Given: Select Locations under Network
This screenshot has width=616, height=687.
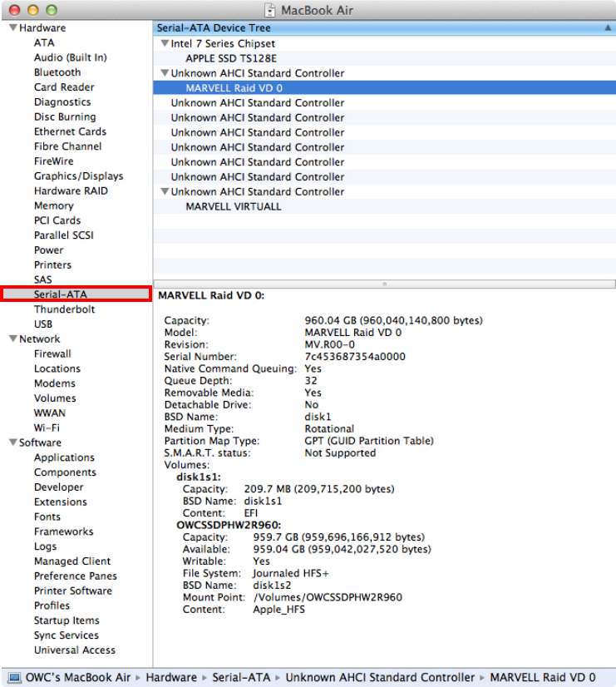Looking at the screenshot, I should (57, 368).
